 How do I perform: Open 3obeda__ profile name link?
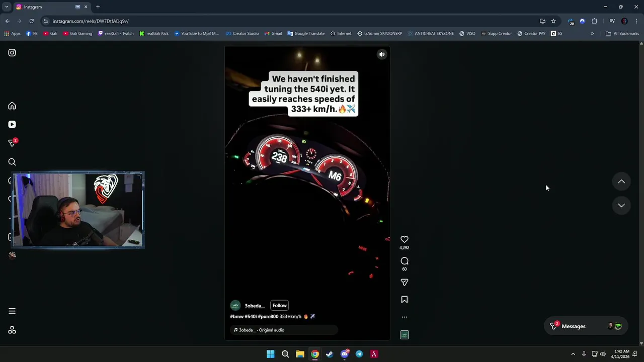click(x=255, y=306)
